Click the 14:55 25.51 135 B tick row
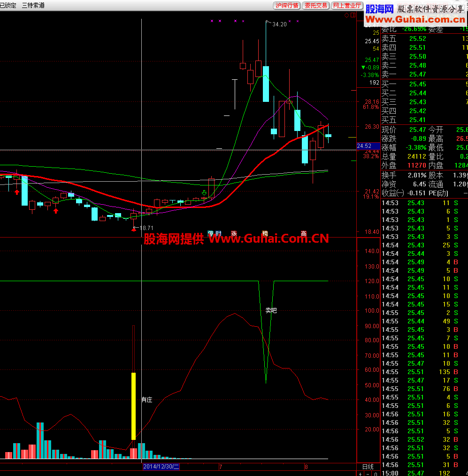 (424, 372)
